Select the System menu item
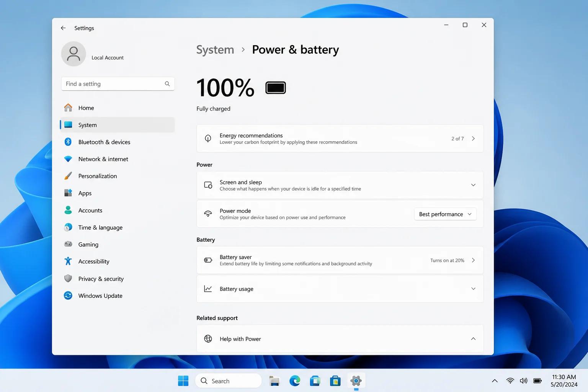 coord(118,125)
